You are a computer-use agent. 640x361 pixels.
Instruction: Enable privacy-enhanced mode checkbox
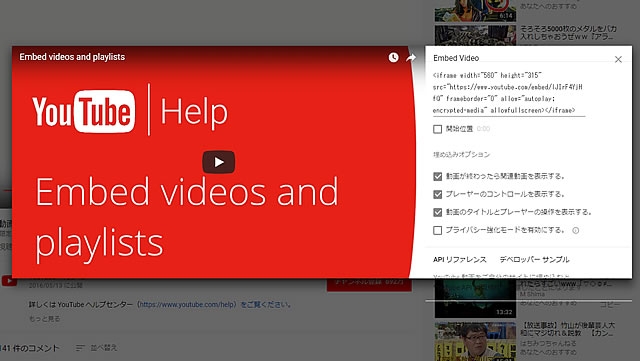coord(438,230)
